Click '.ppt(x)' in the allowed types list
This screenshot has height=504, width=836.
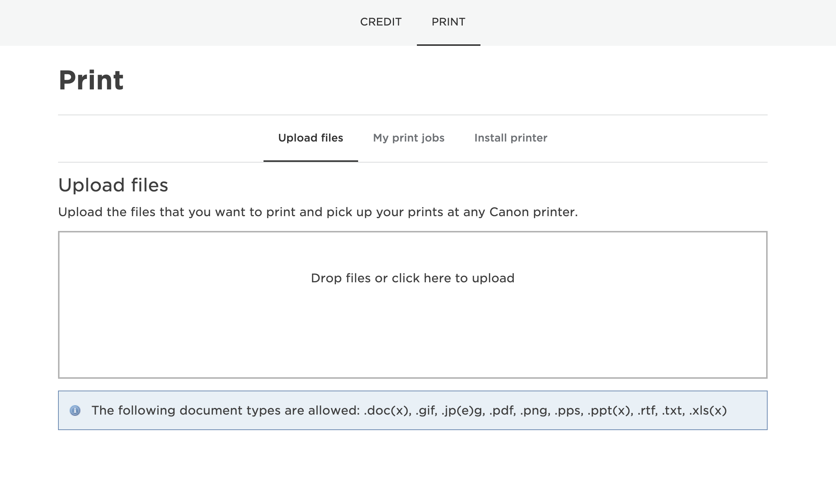click(610, 411)
